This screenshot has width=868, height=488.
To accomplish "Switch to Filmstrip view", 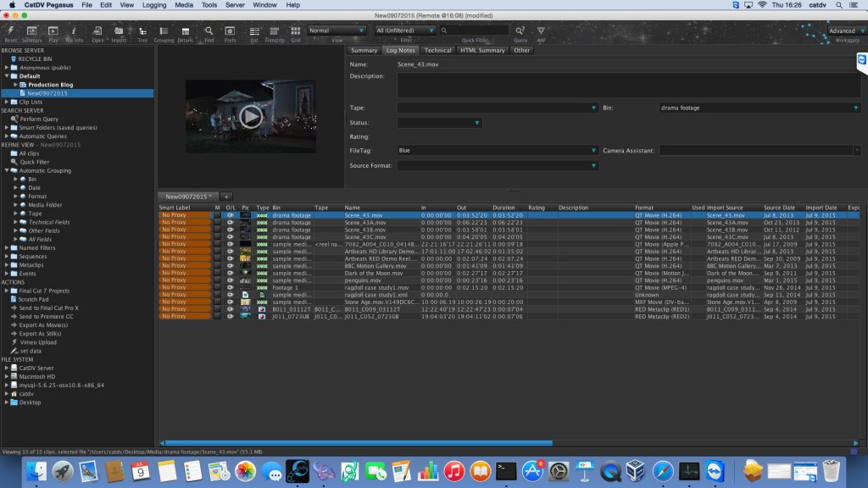I will pyautogui.click(x=274, y=31).
